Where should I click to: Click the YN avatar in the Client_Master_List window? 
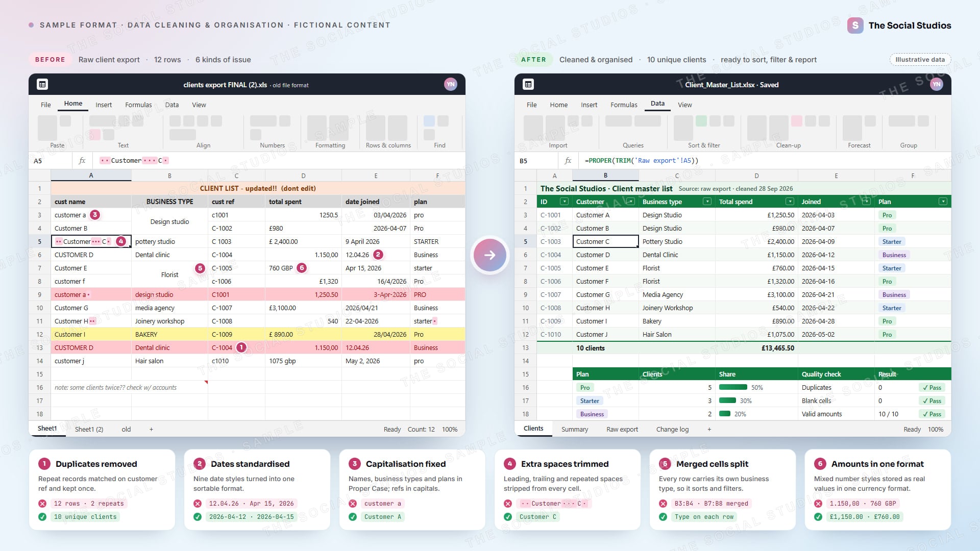936,85
